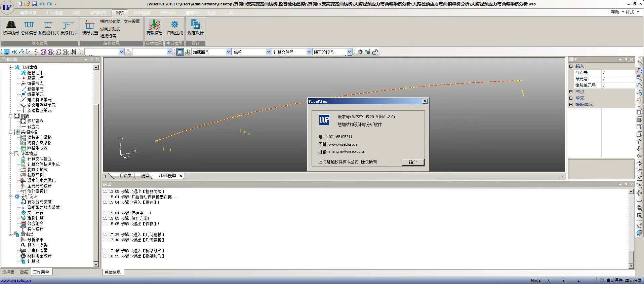
Task: Click the arrow select cursor icon in right toolbar
Action: (x=639, y=63)
